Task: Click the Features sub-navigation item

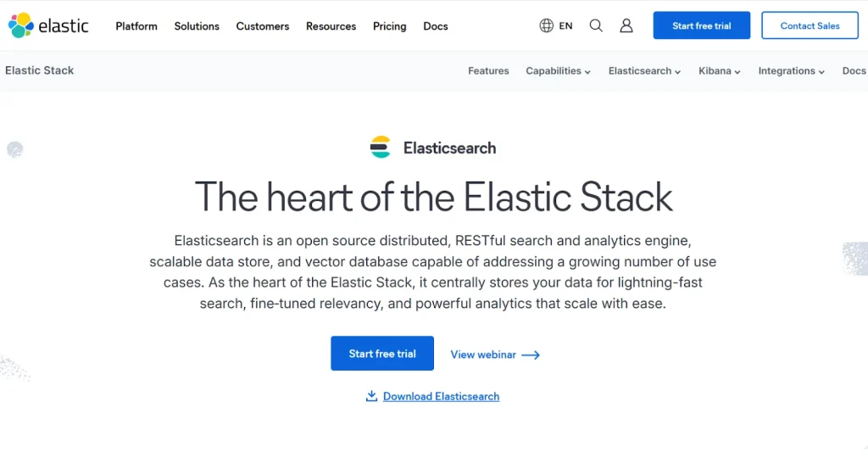Action: pos(488,71)
